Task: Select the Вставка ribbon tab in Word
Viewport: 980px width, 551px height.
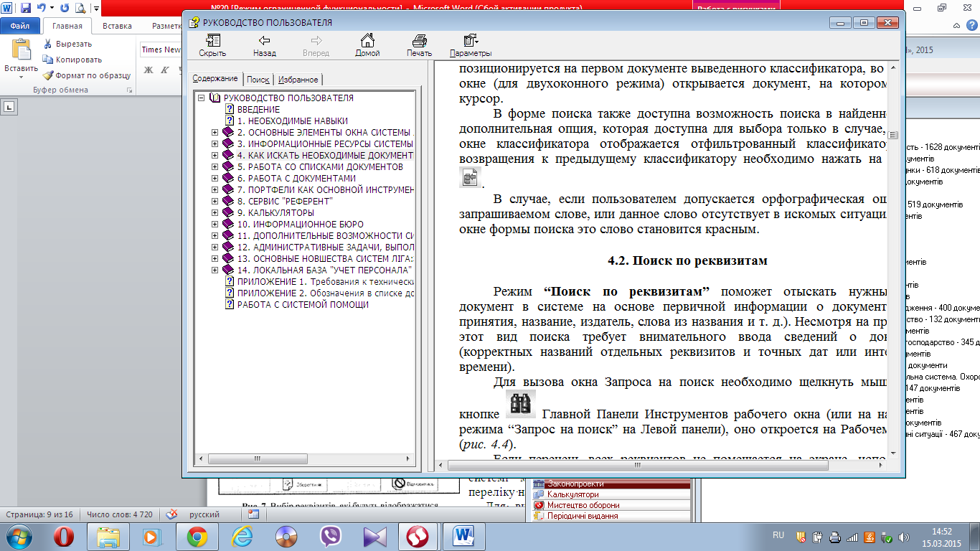Action: (117, 26)
